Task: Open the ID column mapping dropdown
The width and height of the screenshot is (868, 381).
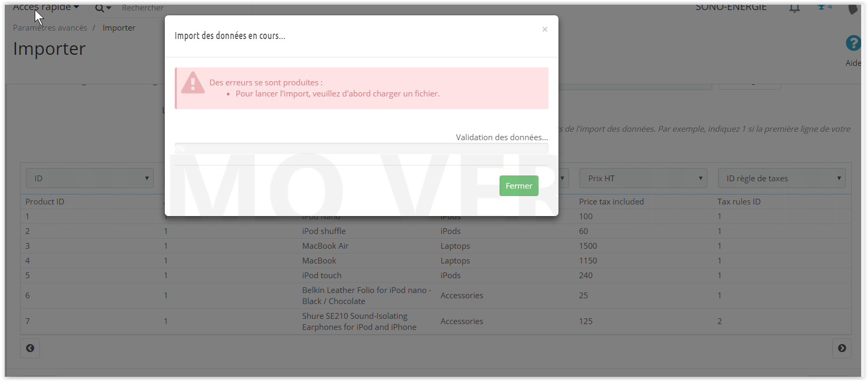Action: pyautogui.click(x=89, y=178)
